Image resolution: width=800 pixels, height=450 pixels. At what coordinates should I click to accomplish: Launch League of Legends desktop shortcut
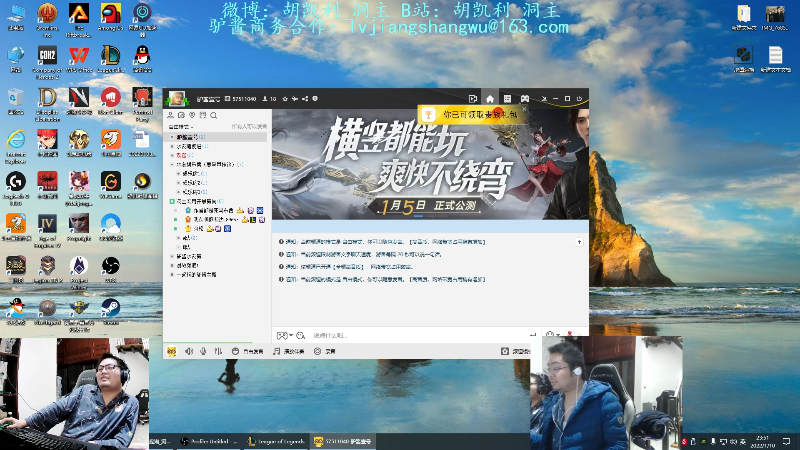110,59
